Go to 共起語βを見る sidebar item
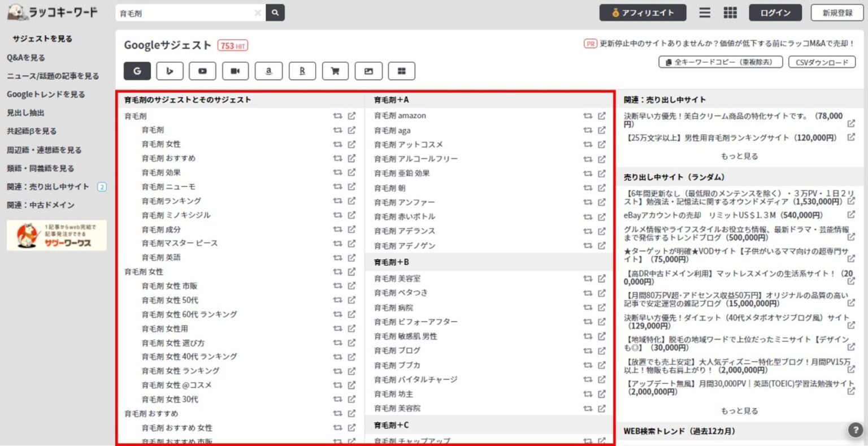Image resolution: width=868 pixels, height=446 pixels. [32, 131]
